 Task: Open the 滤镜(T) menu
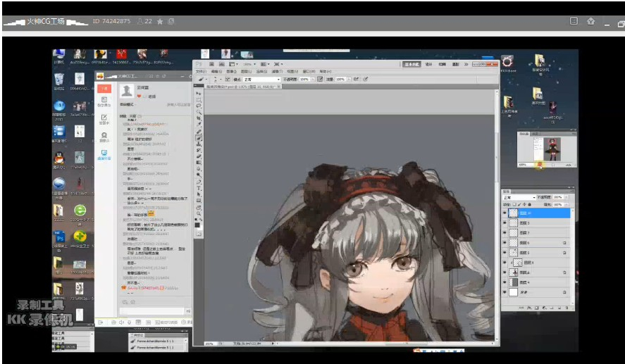[278, 71]
